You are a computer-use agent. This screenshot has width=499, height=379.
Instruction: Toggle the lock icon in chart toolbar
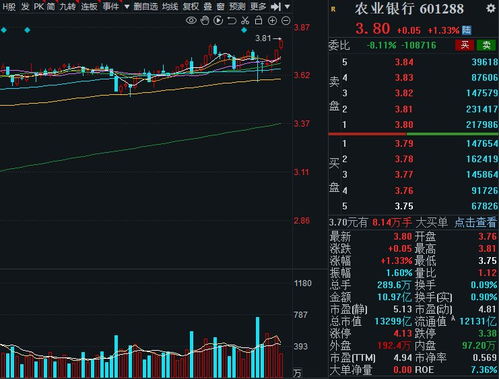258,20
